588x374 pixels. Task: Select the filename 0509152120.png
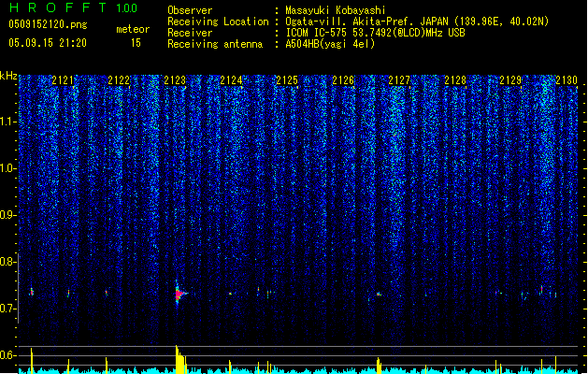click(x=48, y=25)
